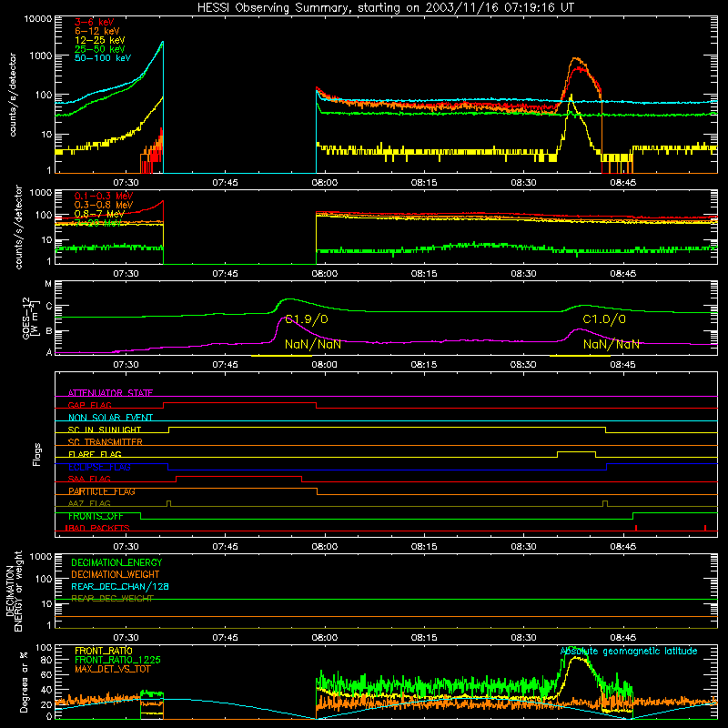
Task: Click the C1.0/0 flare class annotation
Action: pyautogui.click(x=604, y=319)
